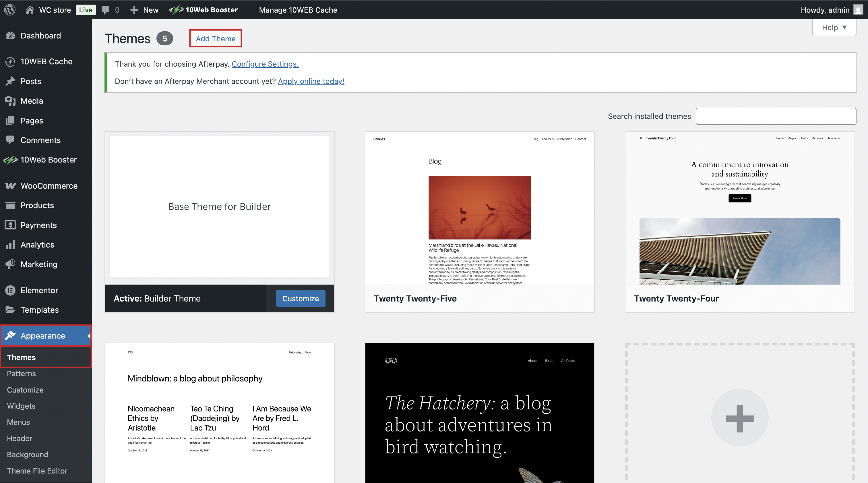Follow the Configure Settings link
The image size is (868, 483).
(x=265, y=64)
